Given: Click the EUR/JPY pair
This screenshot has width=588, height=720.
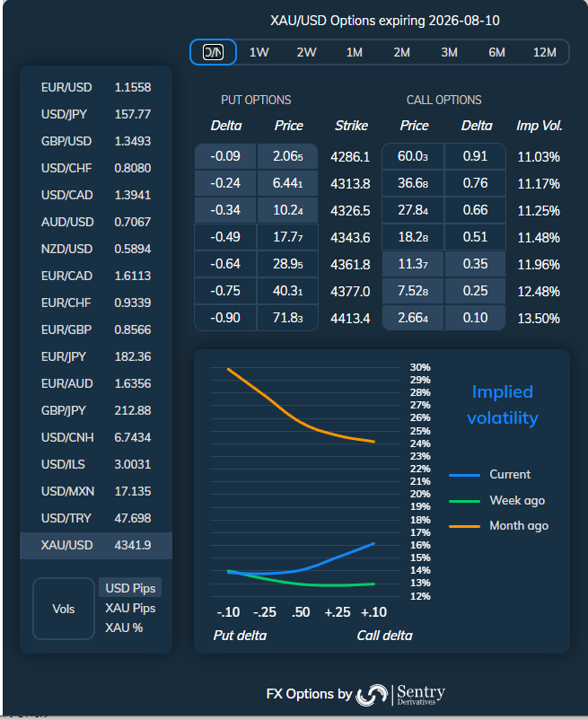Looking at the screenshot, I should click(x=96, y=356).
